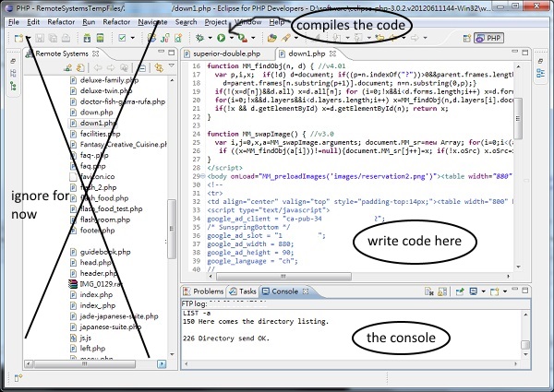Select deluxe-family.php in the file tree
Viewport: 554px width, 392px height.
click(103, 80)
